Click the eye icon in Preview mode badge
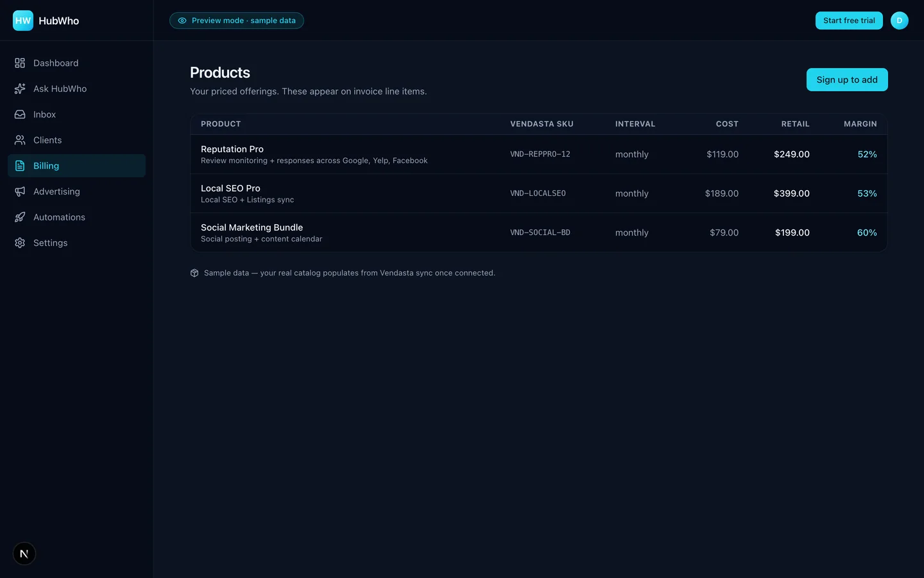Image resolution: width=924 pixels, height=578 pixels. [182, 21]
